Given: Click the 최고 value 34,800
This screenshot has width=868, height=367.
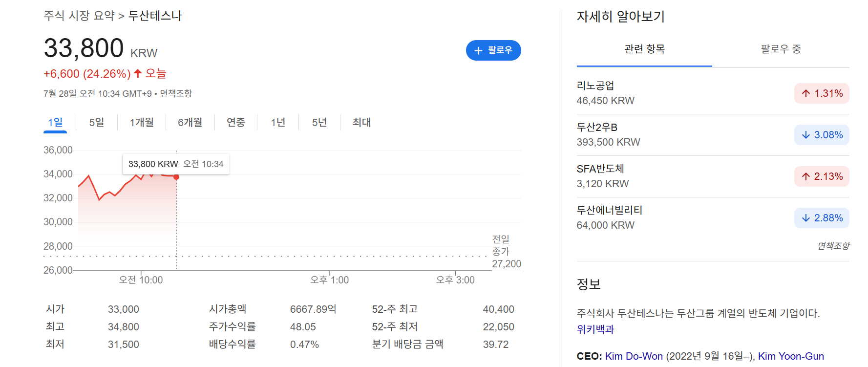Looking at the screenshot, I should coord(124,327).
